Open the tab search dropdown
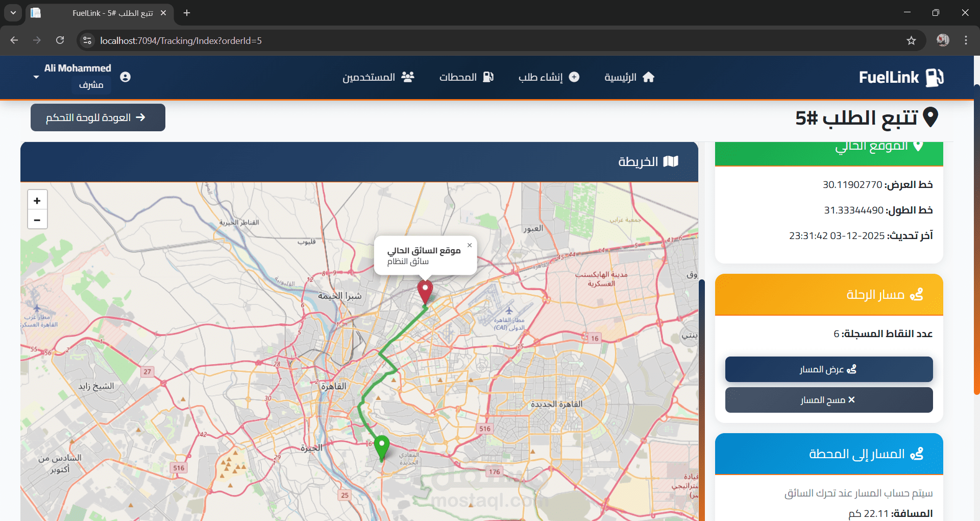Viewport: 980px width, 521px height. (13, 13)
